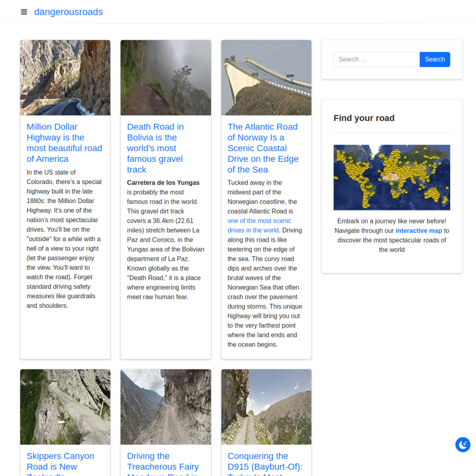The width and height of the screenshot is (476, 476).
Task: Follow 'one of the most scenic drives' link
Action: click(x=259, y=225)
